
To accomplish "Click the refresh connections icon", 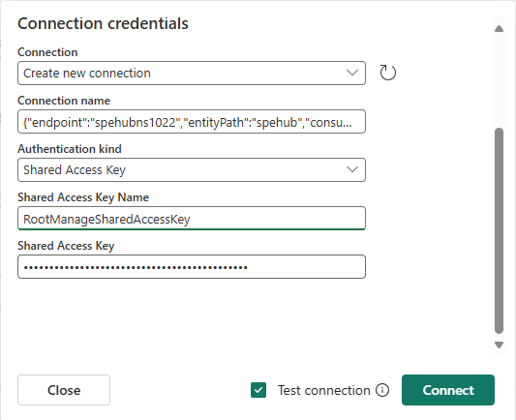I will point(387,73).
